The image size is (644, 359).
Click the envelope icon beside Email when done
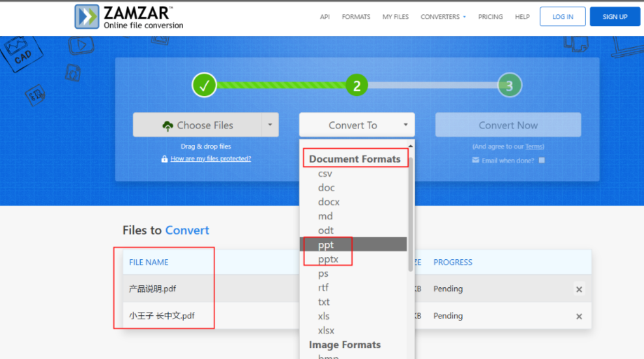pyautogui.click(x=476, y=161)
